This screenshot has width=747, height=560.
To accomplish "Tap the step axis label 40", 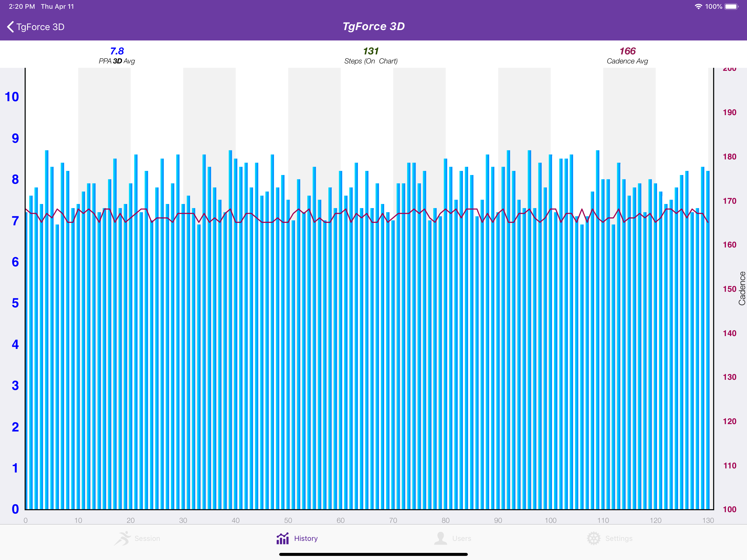I will tap(236, 520).
